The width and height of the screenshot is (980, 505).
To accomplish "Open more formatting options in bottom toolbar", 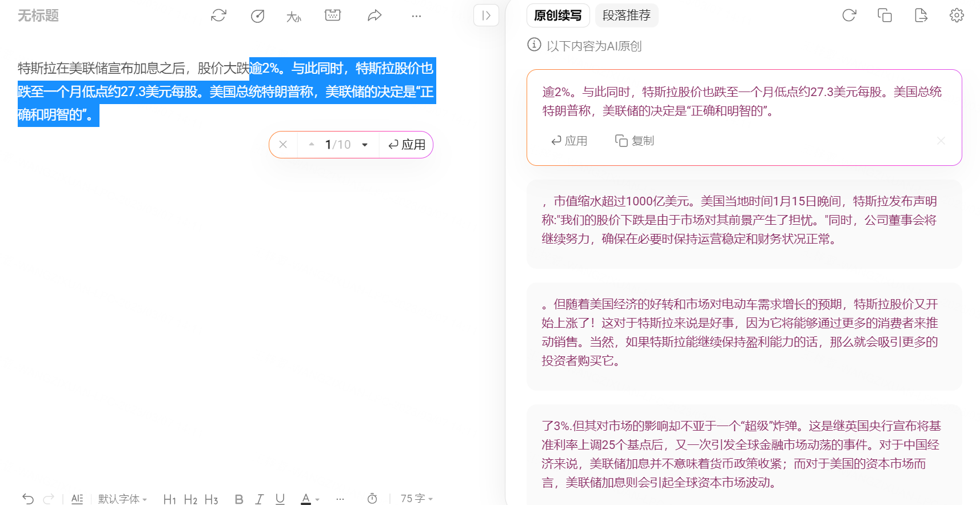I will click(340, 499).
